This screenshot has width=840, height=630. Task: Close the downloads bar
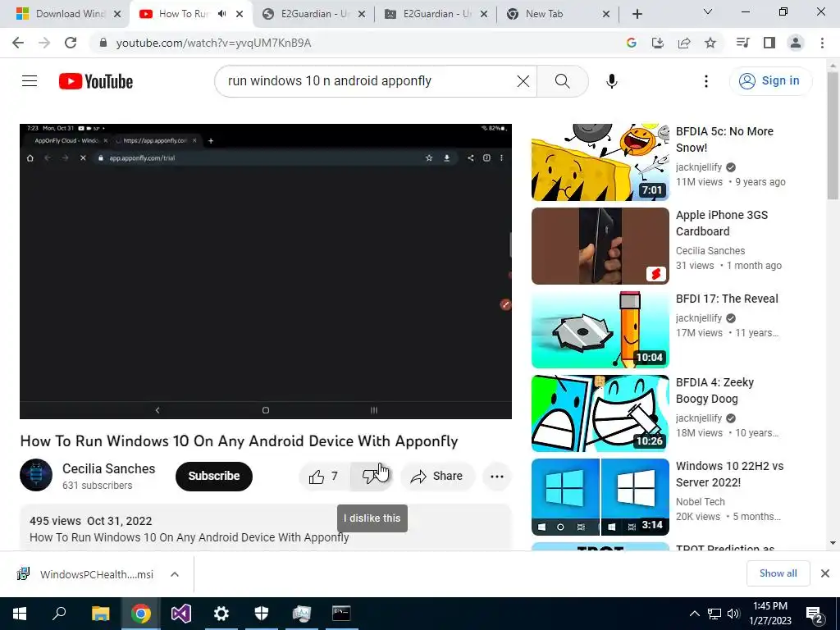coord(825,573)
